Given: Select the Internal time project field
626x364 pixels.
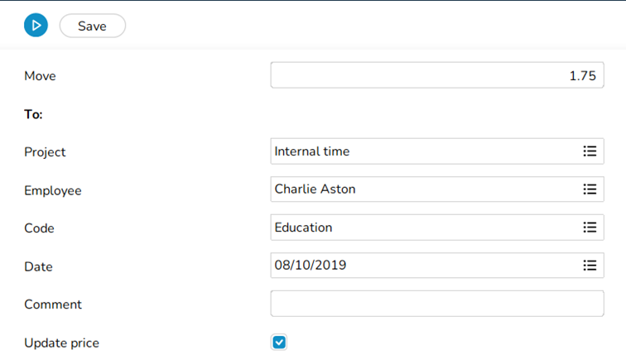Looking at the screenshot, I should (422, 151).
